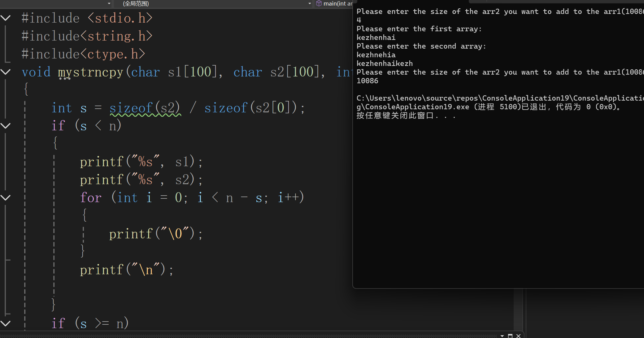Image resolution: width=644 pixels, height=338 pixels.
Task: Click the vertical scrollbar area right of editor
Action: [x=518, y=310]
